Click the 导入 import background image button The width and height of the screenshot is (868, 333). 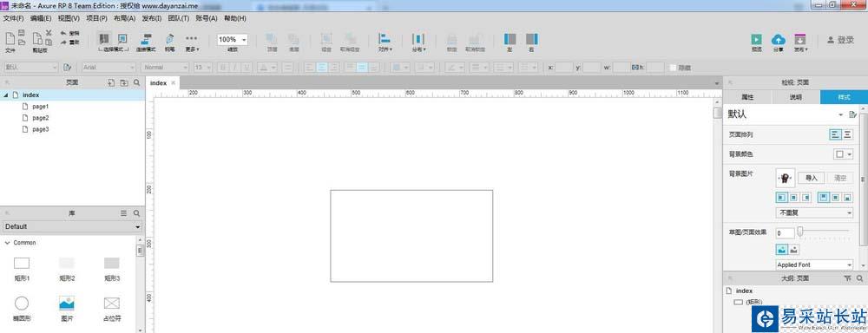coord(812,178)
